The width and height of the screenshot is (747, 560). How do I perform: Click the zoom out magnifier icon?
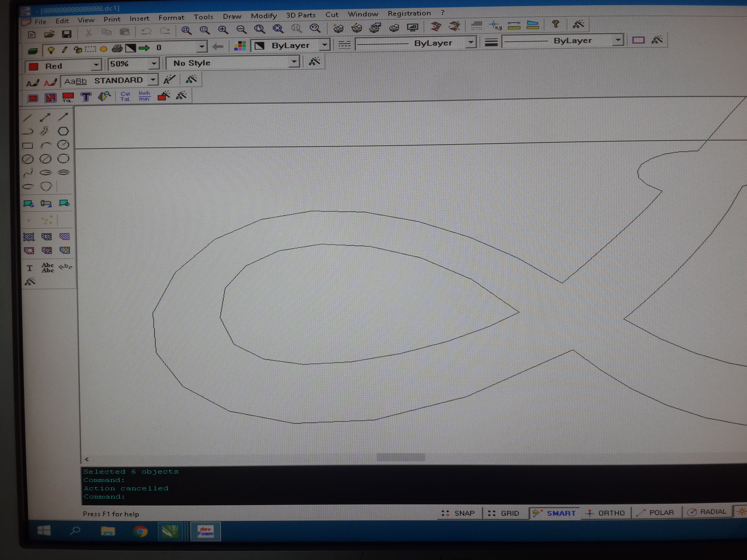241,29
